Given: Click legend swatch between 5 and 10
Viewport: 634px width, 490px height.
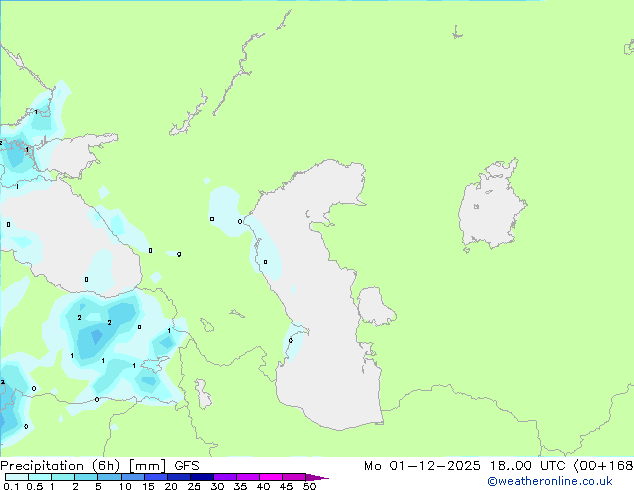Looking at the screenshot, I should click(109, 477).
